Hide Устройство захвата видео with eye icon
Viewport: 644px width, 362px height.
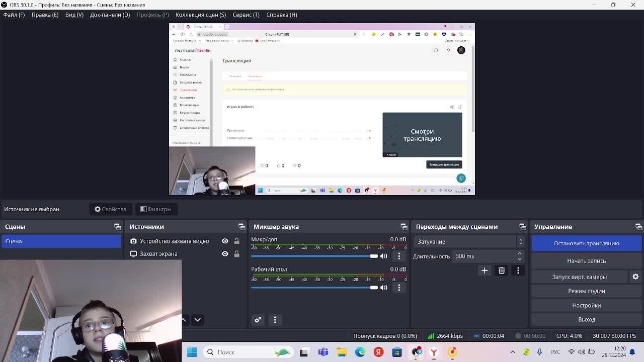(225, 241)
